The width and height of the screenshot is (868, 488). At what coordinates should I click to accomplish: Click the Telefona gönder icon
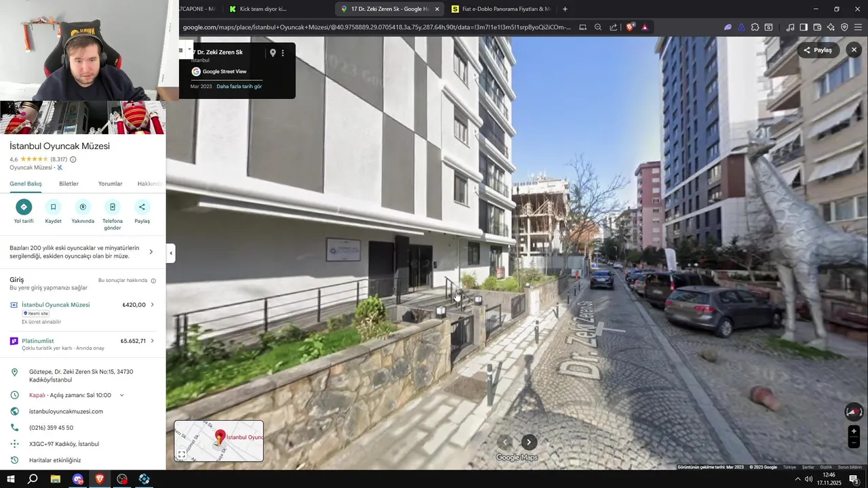(x=113, y=207)
